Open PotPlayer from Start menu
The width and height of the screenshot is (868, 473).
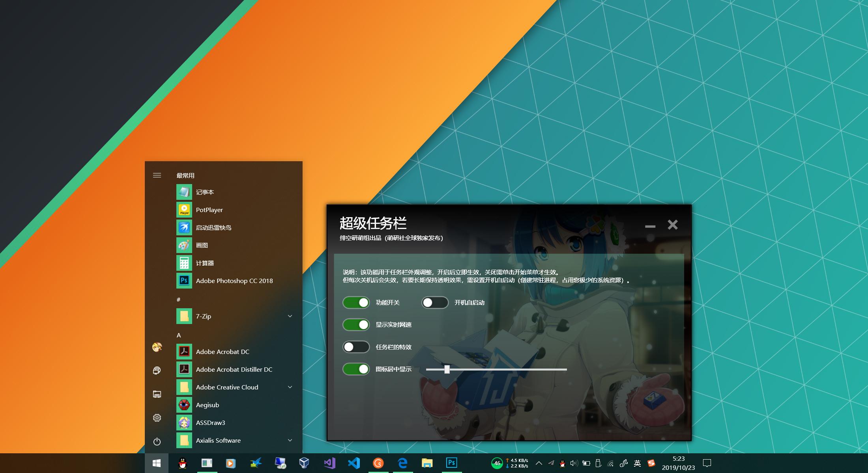[209, 210]
